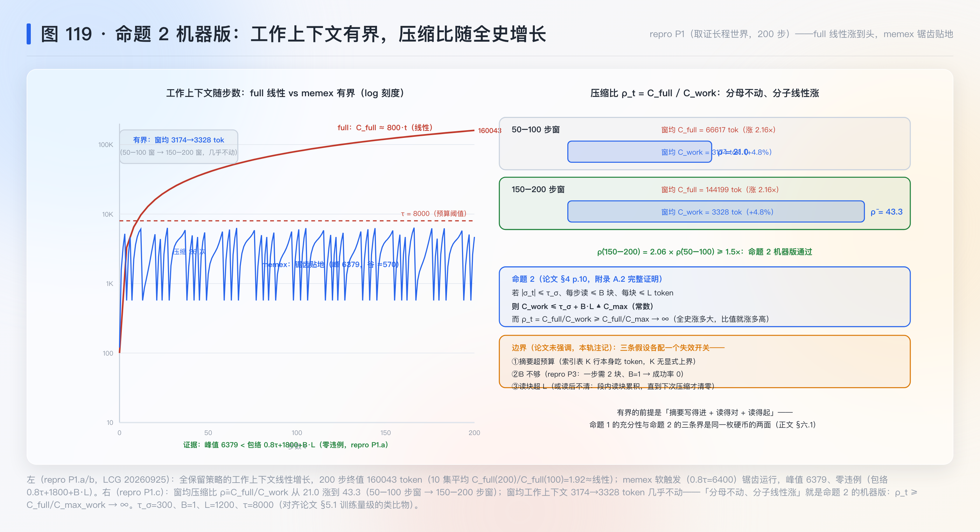980x532 pixels.
Task: Click threshold label 'τ = 8000（预算阈值）'
Action: click(434, 213)
